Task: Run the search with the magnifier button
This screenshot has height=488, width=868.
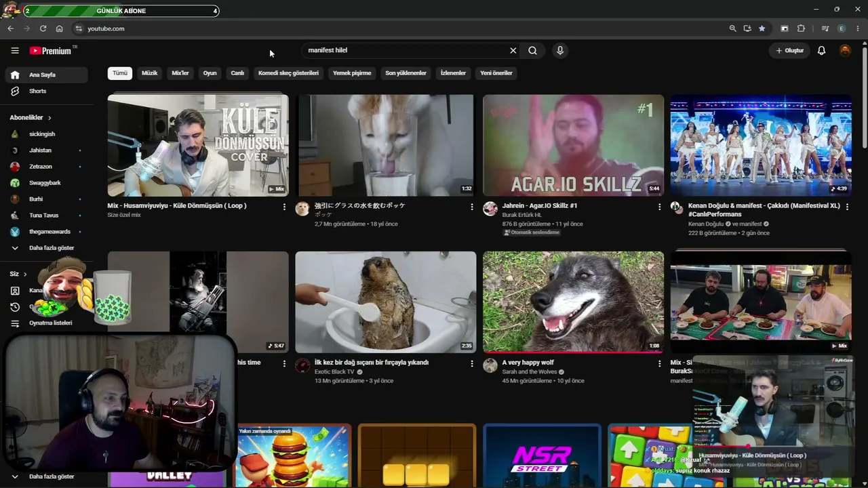Action: [x=533, y=50]
